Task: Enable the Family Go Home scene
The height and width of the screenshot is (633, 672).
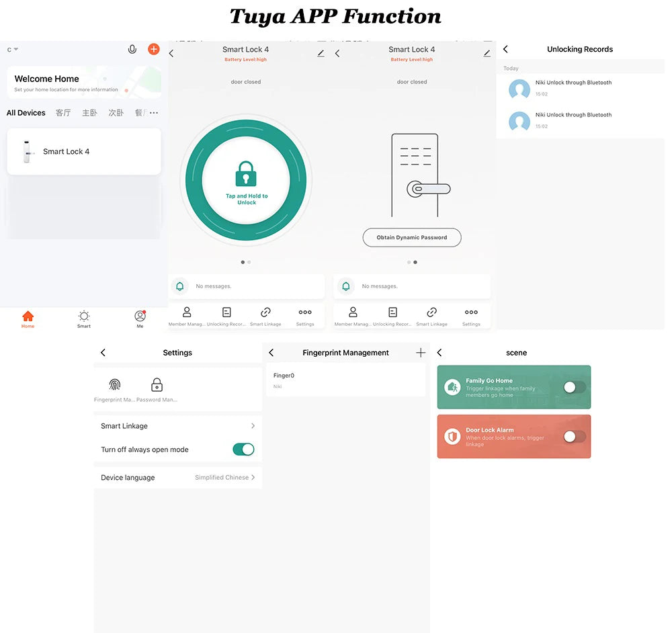Action: click(x=575, y=387)
